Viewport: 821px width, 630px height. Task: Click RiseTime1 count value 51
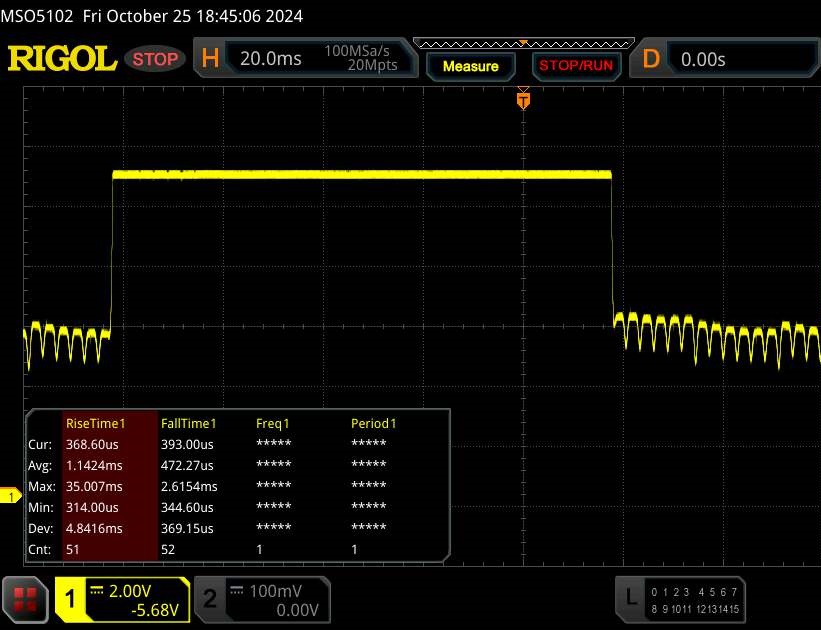click(x=72, y=549)
